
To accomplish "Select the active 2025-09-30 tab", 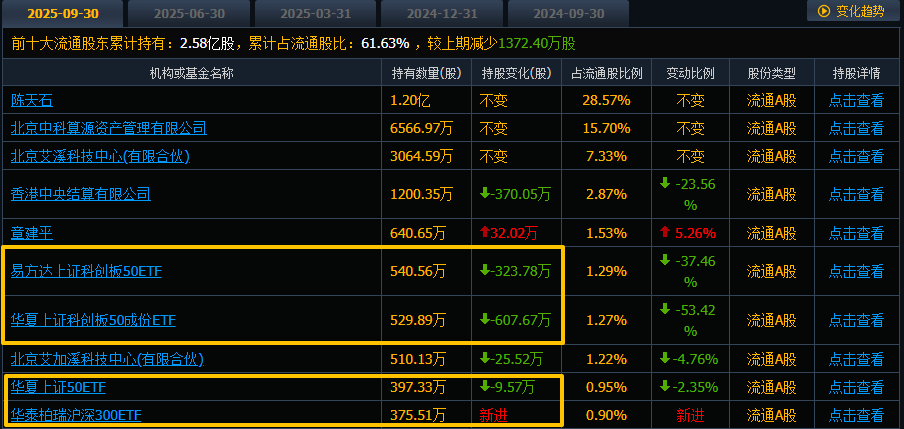I will tap(62, 13).
